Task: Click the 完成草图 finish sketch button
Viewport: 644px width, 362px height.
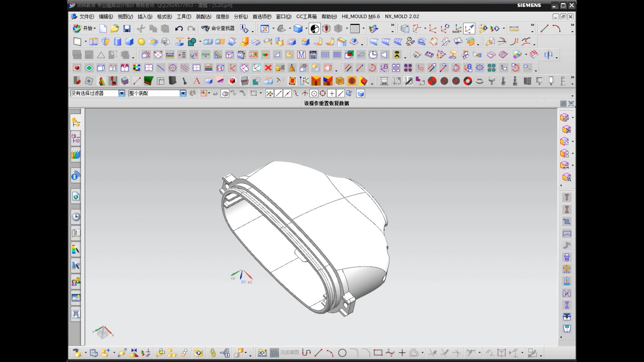Action: click(284, 353)
